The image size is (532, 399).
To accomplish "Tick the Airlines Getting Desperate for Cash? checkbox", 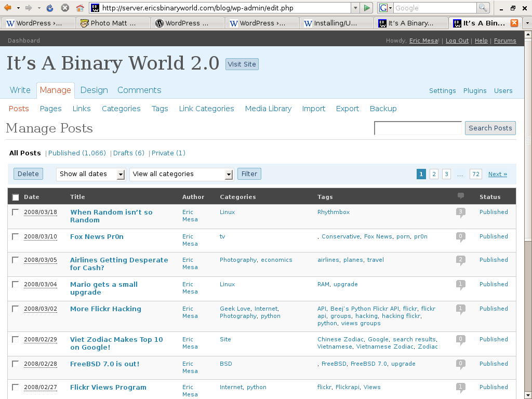I will (x=15, y=260).
